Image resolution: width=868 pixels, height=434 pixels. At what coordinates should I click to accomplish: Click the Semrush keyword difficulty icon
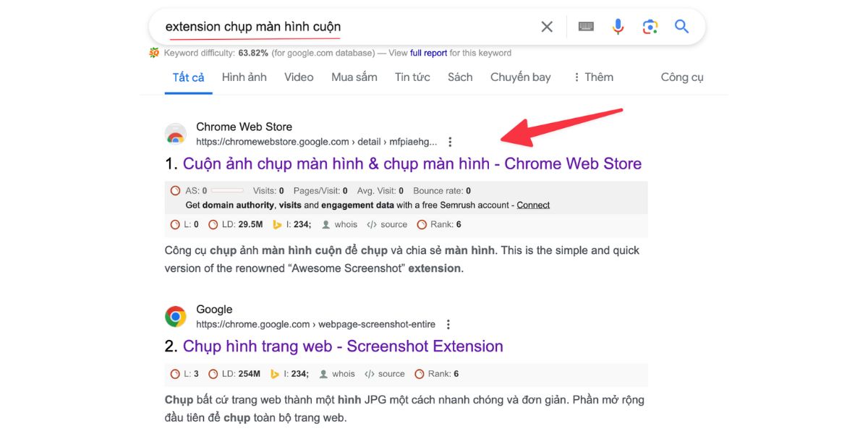tap(154, 53)
